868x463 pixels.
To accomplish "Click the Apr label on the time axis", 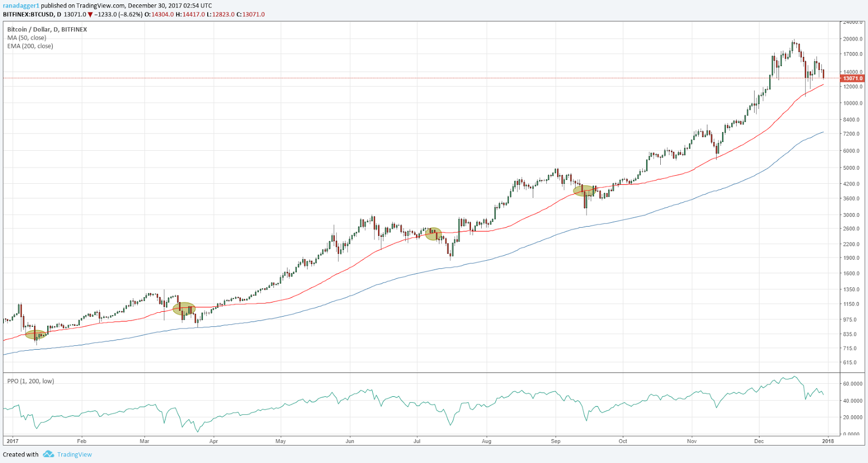I will click(214, 441).
